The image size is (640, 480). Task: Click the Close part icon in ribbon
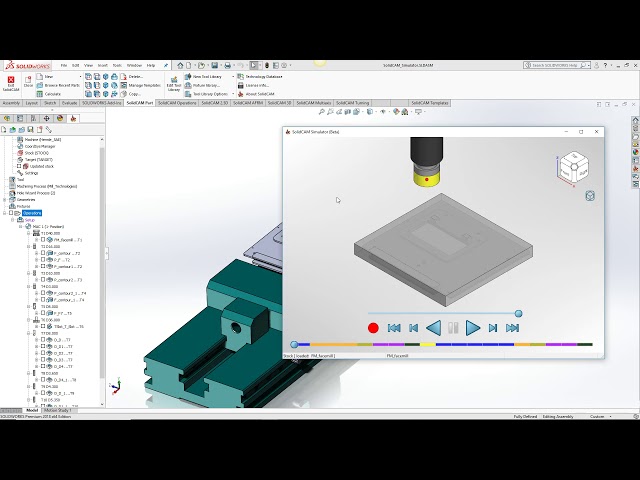click(x=28, y=79)
